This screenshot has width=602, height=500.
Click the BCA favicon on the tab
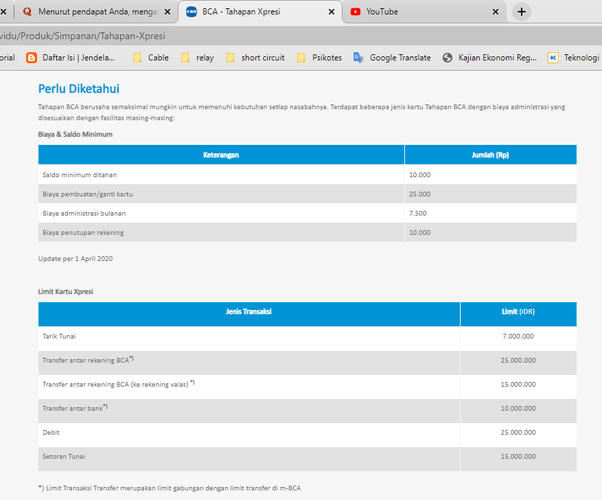(191, 12)
